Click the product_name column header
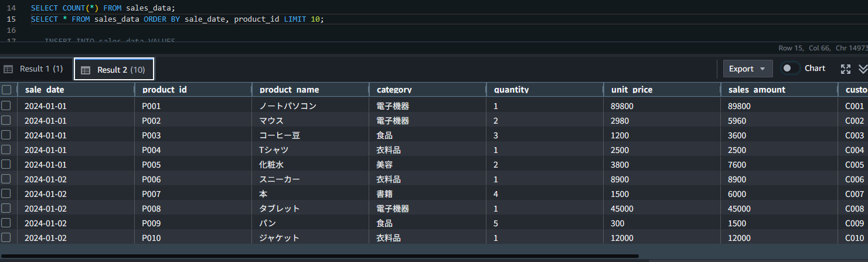This screenshot has width=868, height=262. click(x=311, y=90)
